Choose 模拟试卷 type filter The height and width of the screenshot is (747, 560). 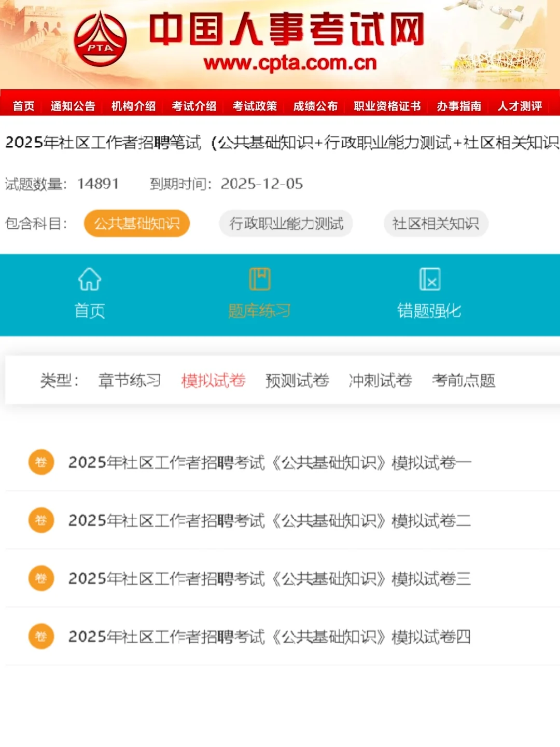click(x=213, y=381)
